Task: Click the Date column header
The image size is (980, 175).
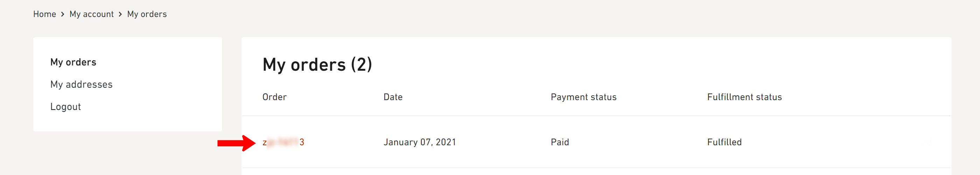Action: point(393,97)
